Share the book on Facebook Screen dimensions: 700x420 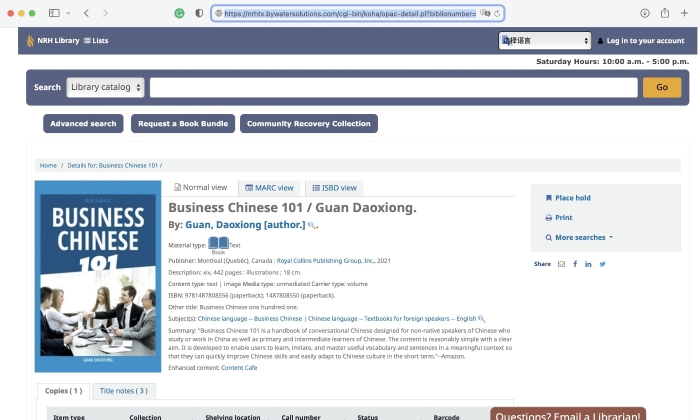coord(575,264)
